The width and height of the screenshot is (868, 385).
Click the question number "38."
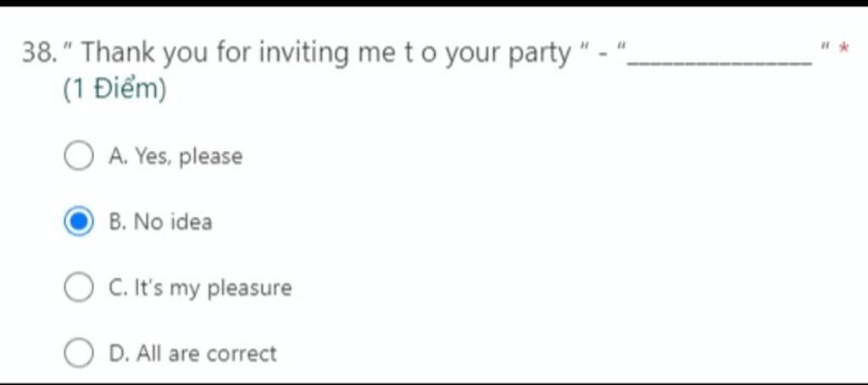pyautogui.click(x=40, y=53)
